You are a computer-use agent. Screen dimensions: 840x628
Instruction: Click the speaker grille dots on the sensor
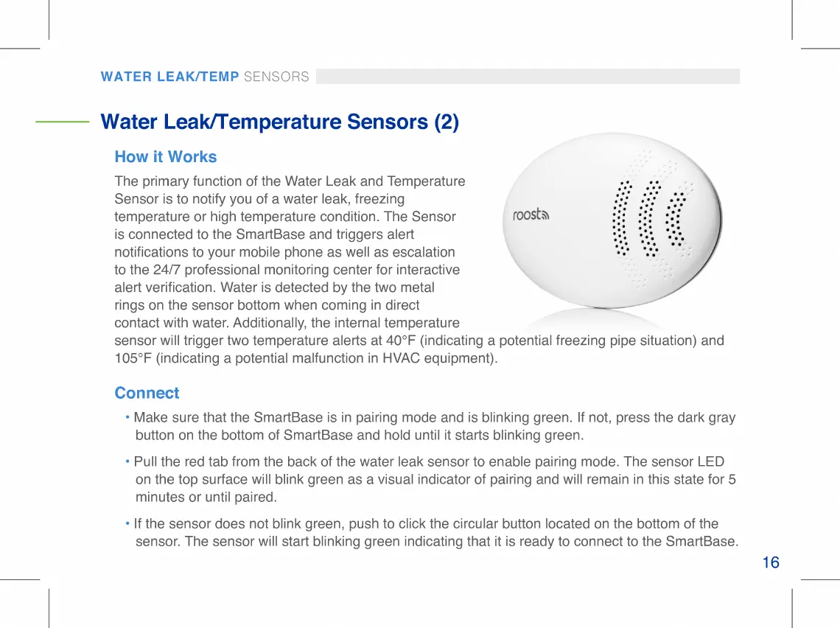point(649,218)
